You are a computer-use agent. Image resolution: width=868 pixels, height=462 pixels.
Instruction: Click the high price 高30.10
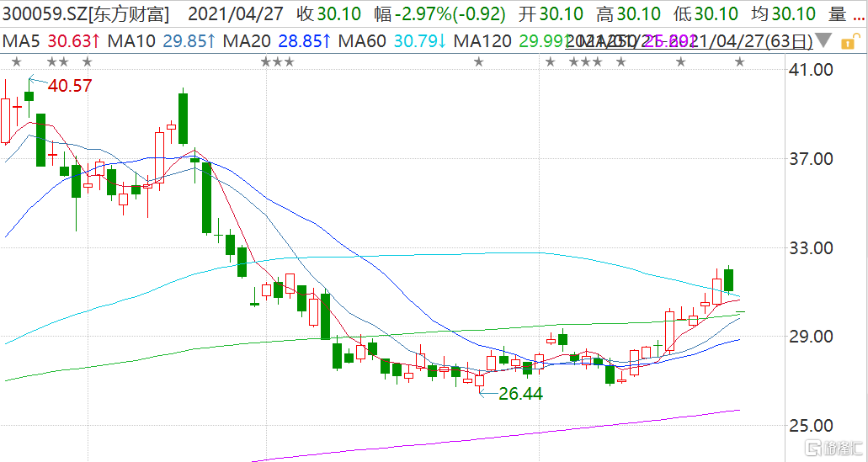tap(630, 14)
